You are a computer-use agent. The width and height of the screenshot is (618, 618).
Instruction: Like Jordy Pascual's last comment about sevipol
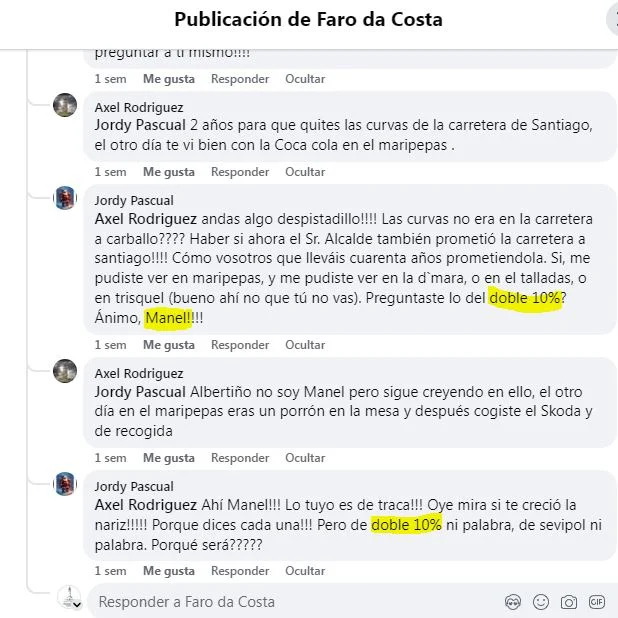(169, 571)
